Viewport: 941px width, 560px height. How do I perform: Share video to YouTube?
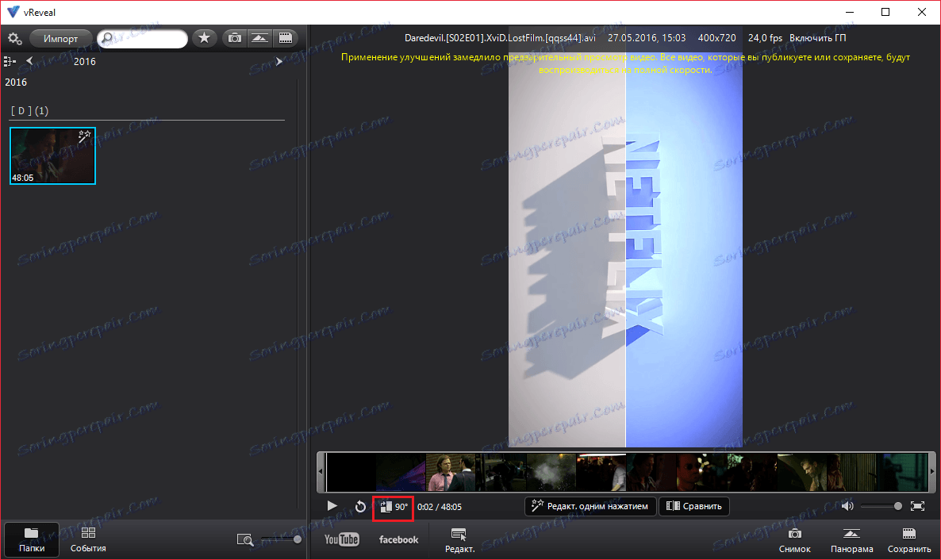(341, 539)
